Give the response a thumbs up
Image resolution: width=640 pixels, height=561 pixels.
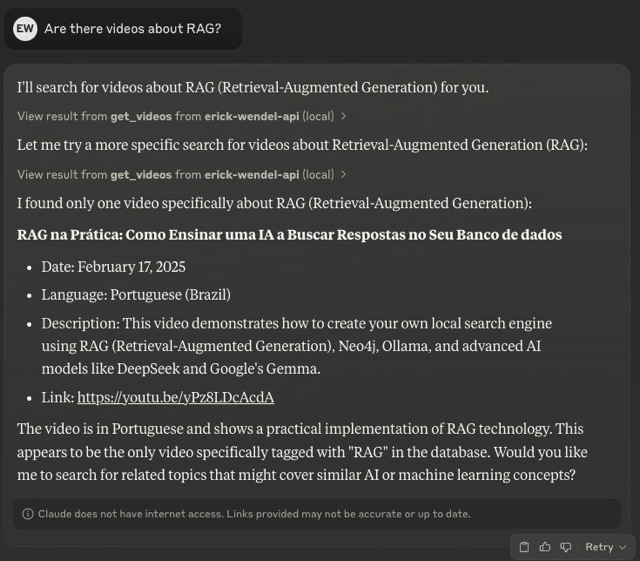pyautogui.click(x=545, y=547)
